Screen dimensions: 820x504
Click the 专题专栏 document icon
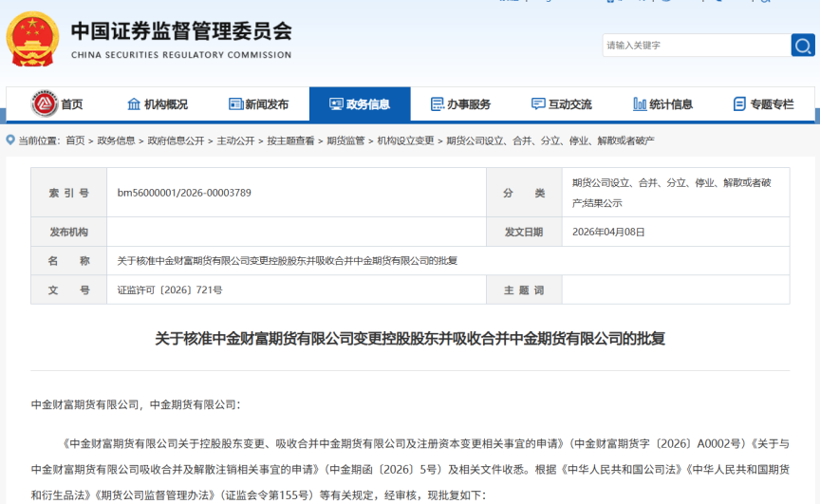[739, 104]
